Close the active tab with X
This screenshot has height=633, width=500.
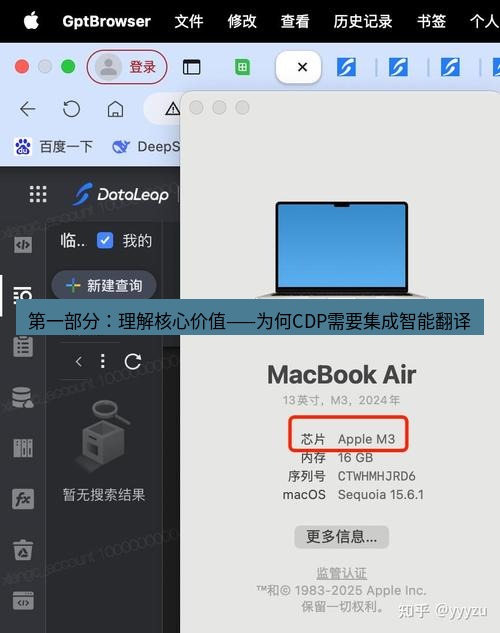point(302,67)
